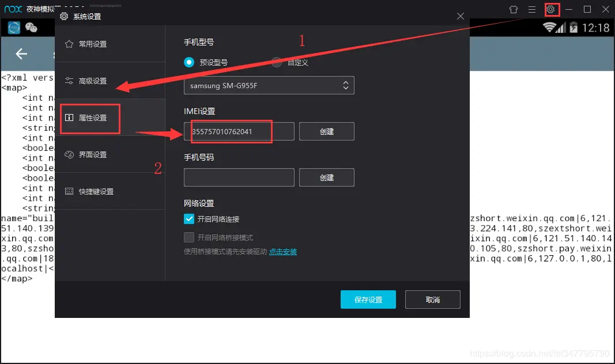Click 保存设置 to save settings
615x364 pixels.
coord(368,299)
